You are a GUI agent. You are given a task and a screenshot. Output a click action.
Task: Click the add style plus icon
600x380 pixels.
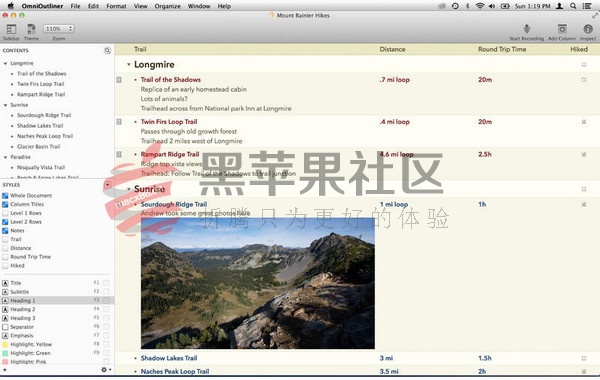point(5,370)
